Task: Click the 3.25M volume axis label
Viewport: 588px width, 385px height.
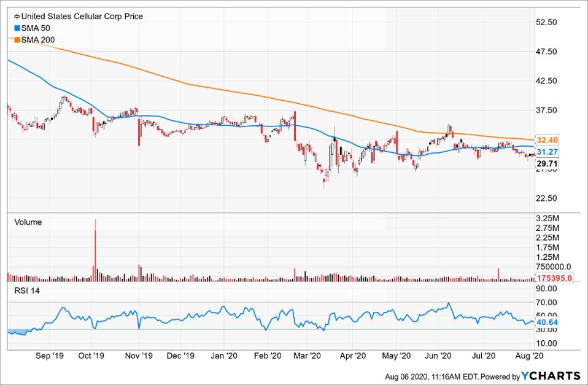Action: pos(547,219)
